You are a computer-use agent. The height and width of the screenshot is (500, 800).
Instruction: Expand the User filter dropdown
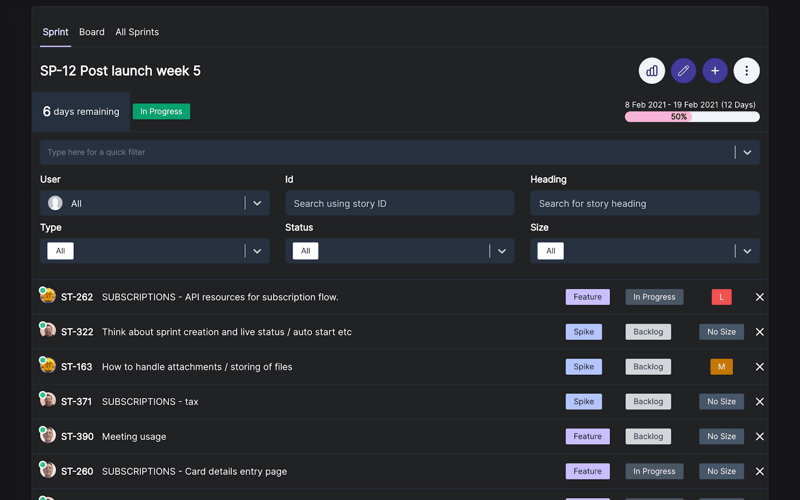click(257, 203)
